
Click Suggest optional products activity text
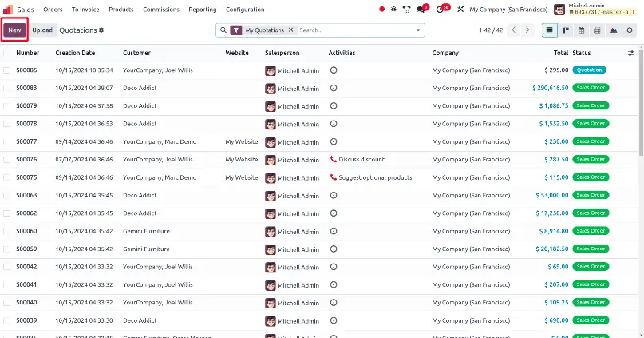click(x=375, y=177)
